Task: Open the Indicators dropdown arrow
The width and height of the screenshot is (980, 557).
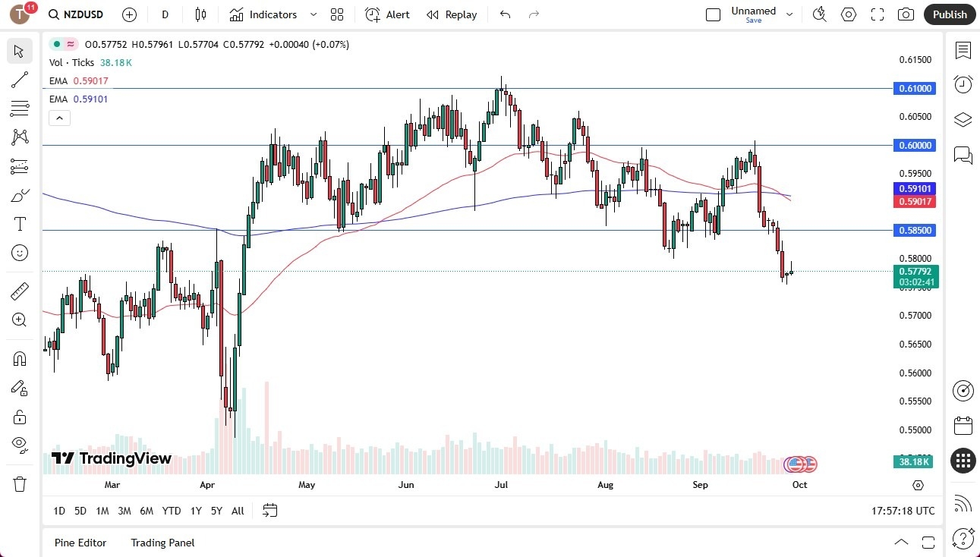Action: coord(312,14)
